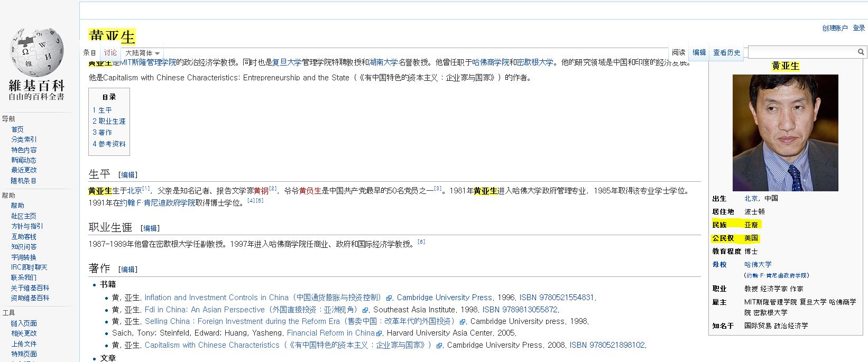Click the 创建账户 link

835,28
